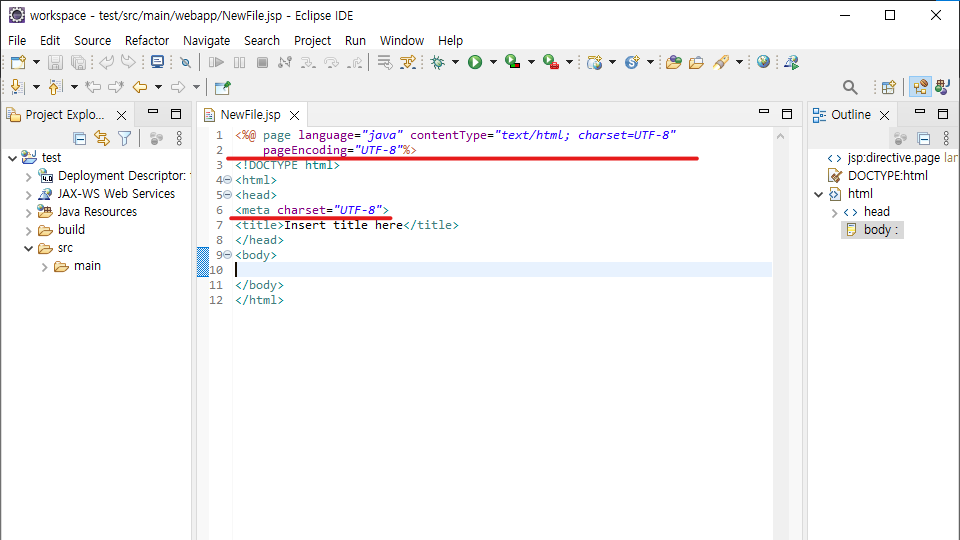Open the Window menu
Image resolution: width=960 pixels, height=540 pixels.
[402, 40]
